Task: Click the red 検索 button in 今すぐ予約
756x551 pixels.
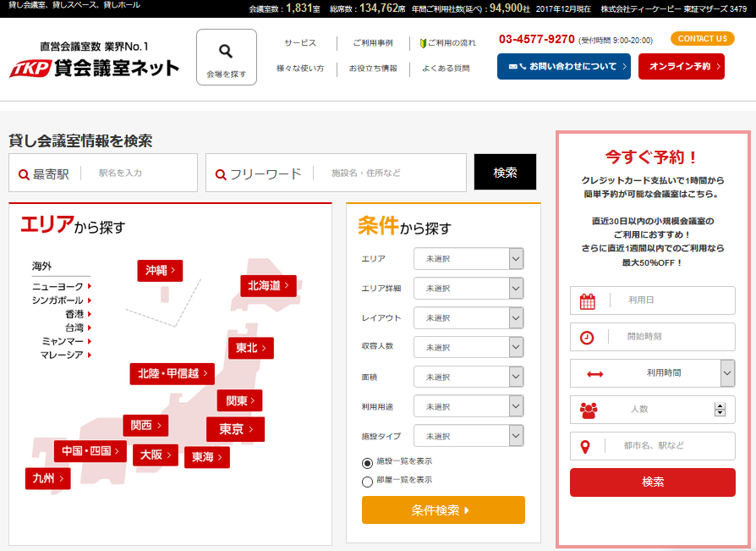Action: pos(652,482)
